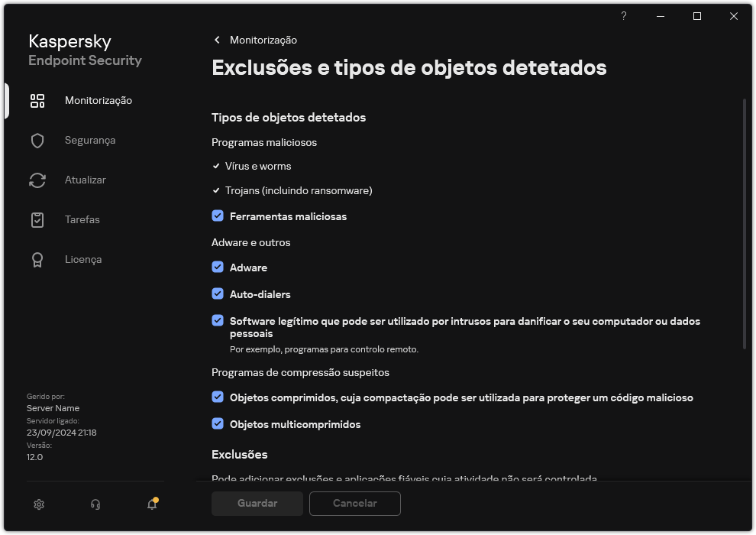Click the Atualizar update icon

point(37,180)
